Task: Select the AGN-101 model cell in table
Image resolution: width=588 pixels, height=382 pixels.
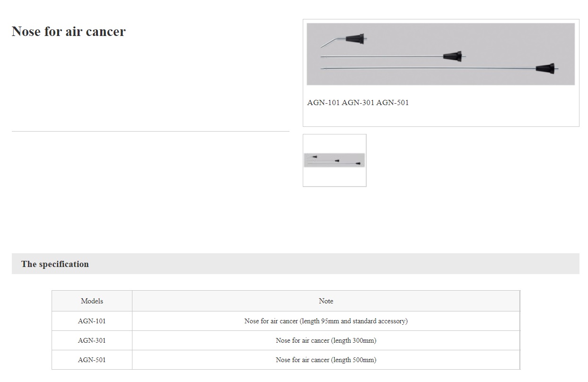Action: [x=92, y=321]
